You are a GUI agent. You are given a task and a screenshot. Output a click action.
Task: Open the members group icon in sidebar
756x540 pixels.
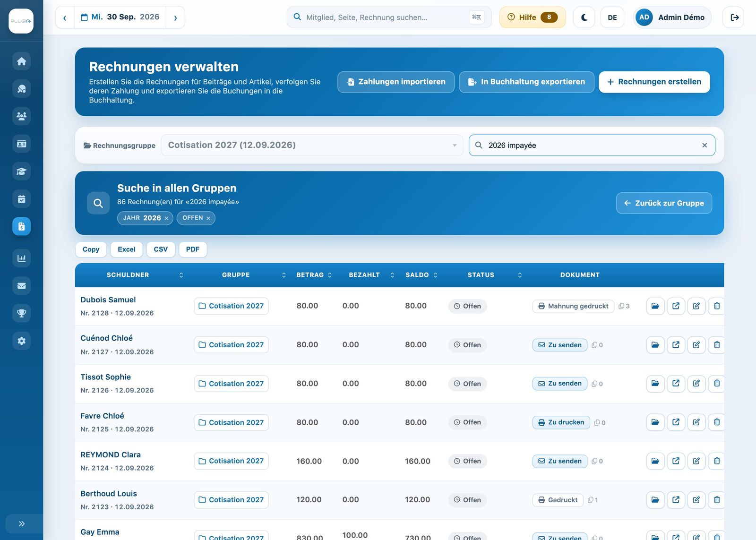pyautogui.click(x=21, y=116)
